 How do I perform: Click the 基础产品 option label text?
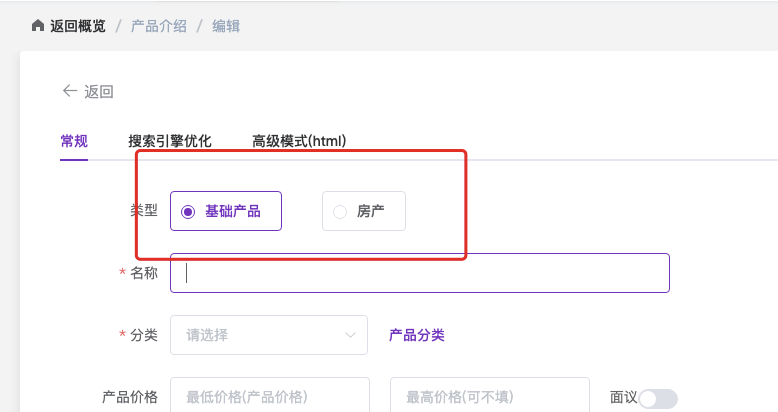233,211
